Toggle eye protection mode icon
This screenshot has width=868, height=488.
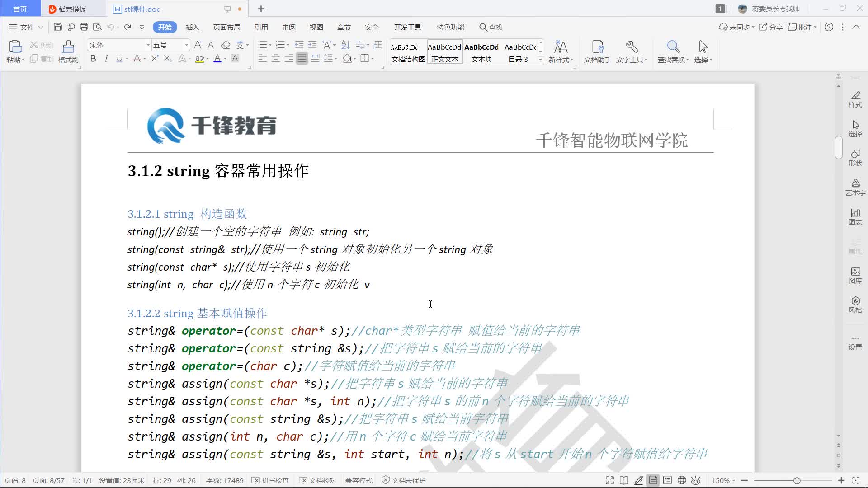tap(696, 480)
